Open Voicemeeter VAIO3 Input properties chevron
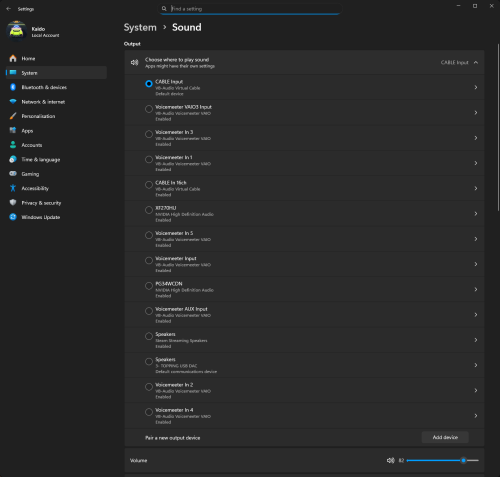This screenshot has height=477, width=500. pos(476,113)
